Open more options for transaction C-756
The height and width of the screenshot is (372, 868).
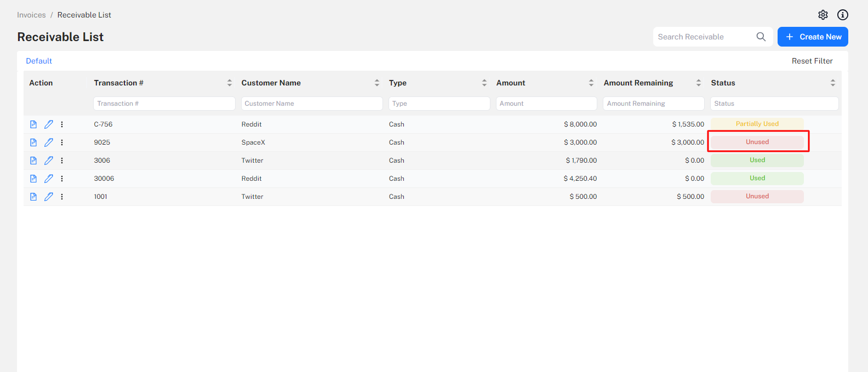[x=62, y=124]
